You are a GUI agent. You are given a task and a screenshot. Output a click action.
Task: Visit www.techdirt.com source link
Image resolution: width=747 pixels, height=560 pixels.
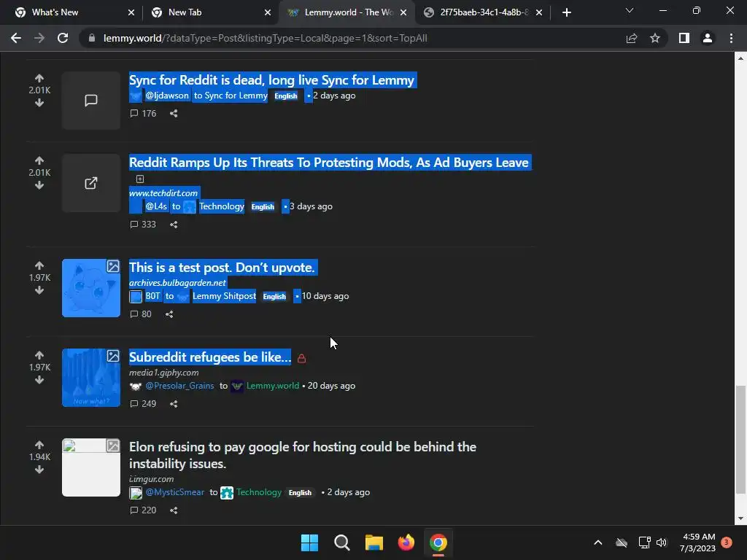[163, 192]
